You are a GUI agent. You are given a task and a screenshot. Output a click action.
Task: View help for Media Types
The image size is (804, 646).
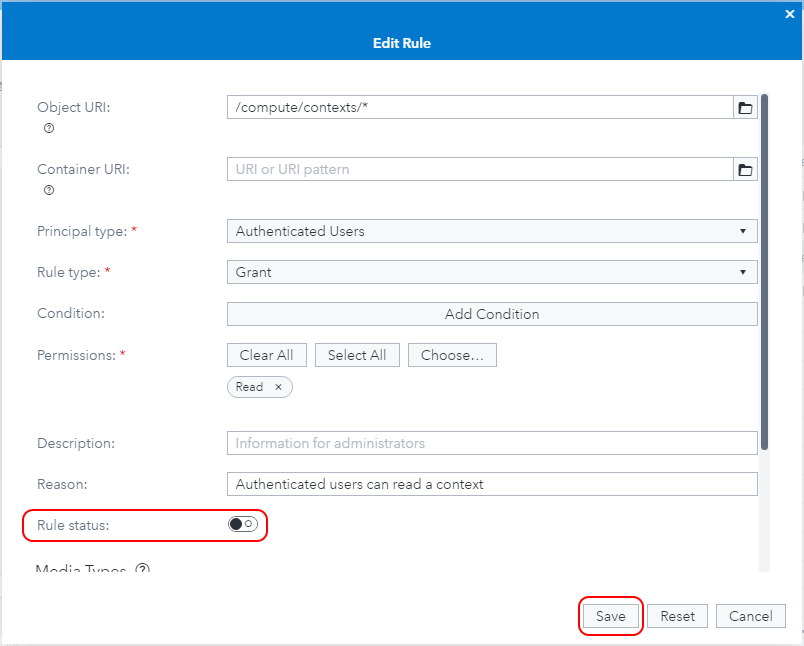coord(141,568)
